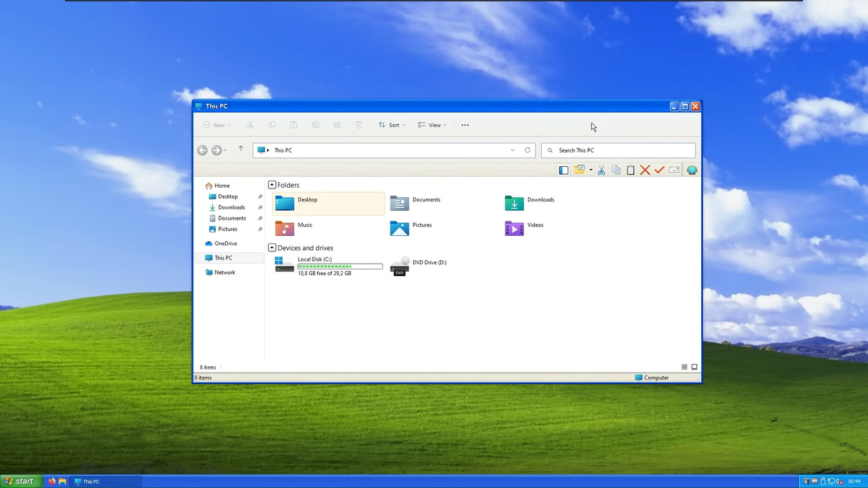Go back with the Back arrow
868x488 pixels.
[x=202, y=150]
